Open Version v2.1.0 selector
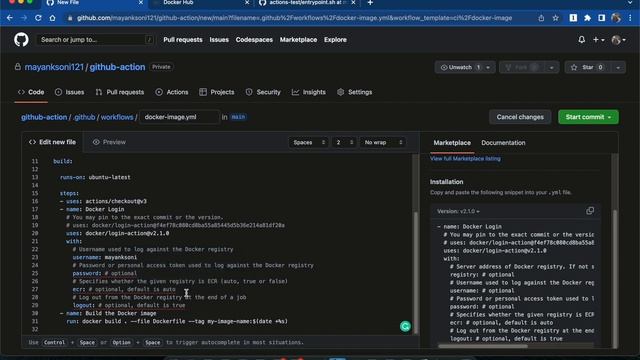 (x=458, y=211)
